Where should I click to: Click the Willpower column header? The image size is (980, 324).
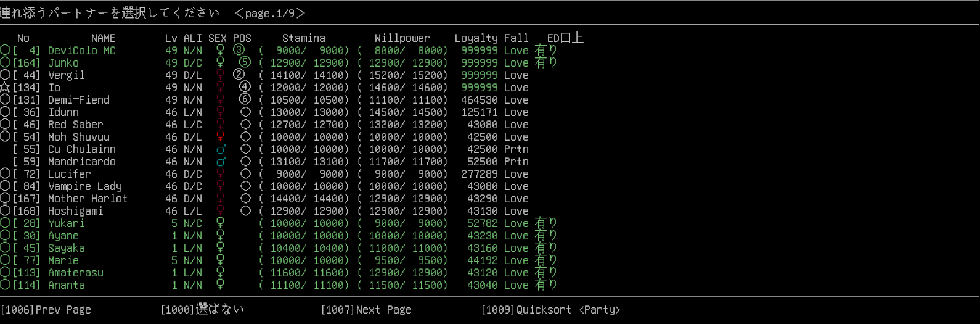point(402,38)
